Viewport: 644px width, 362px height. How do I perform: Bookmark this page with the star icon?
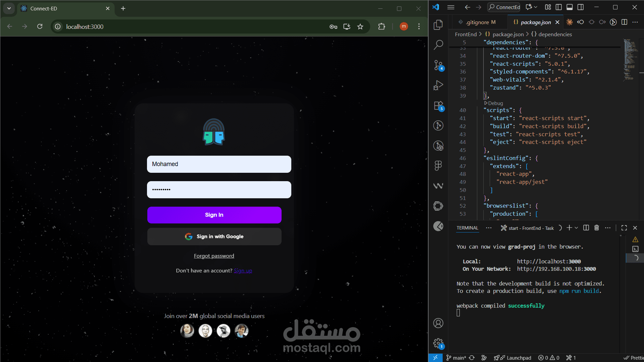pyautogui.click(x=360, y=27)
